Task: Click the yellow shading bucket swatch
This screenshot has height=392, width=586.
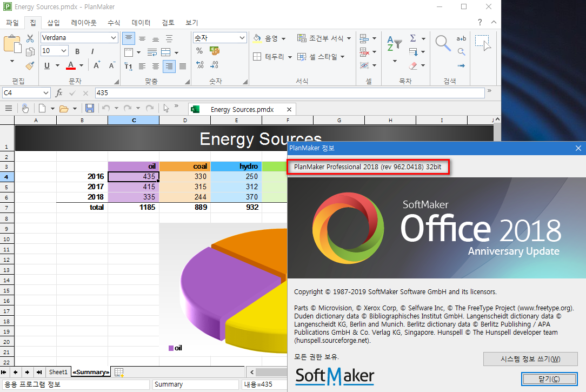Action: [257, 38]
